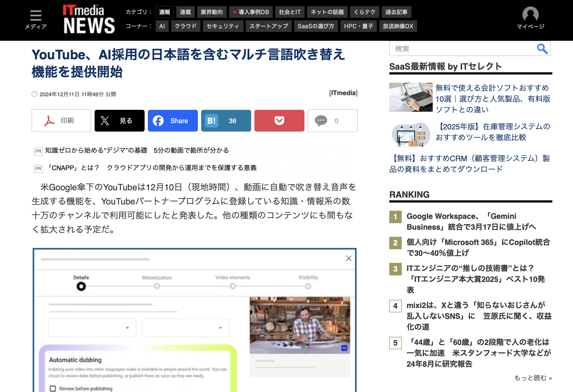
Task: Open ranking 1 Google Workspace article
Action: [471, 222]
